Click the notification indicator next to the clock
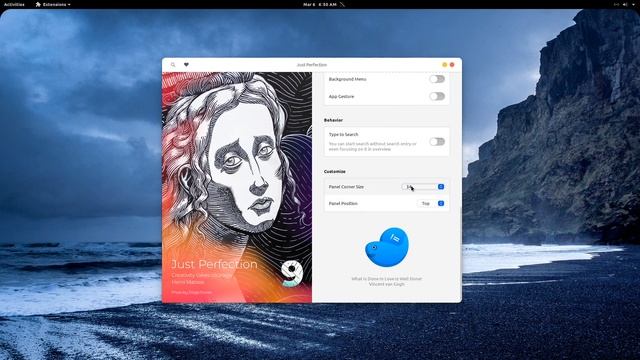This screenshot has width=640, height=360. tap(342, 4)
